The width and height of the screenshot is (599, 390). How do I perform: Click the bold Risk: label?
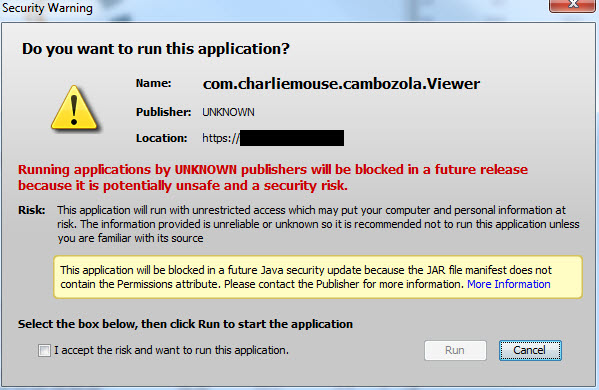pos(32,210)
